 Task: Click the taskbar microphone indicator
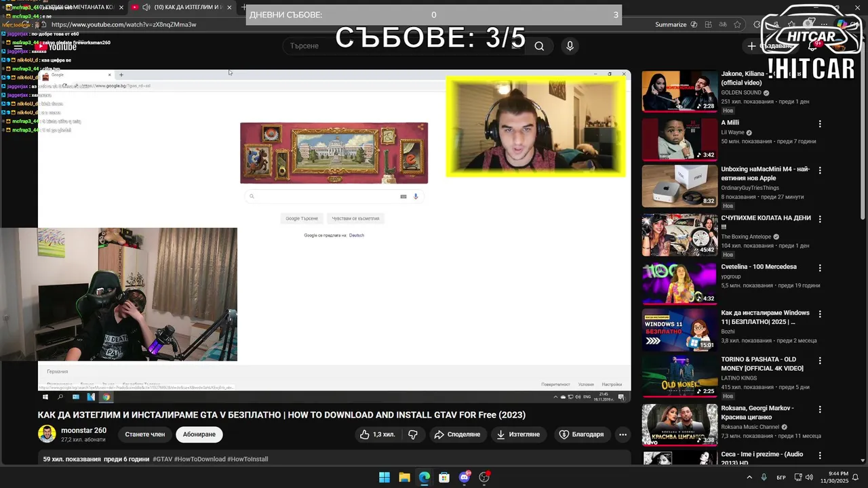(764, 477)
